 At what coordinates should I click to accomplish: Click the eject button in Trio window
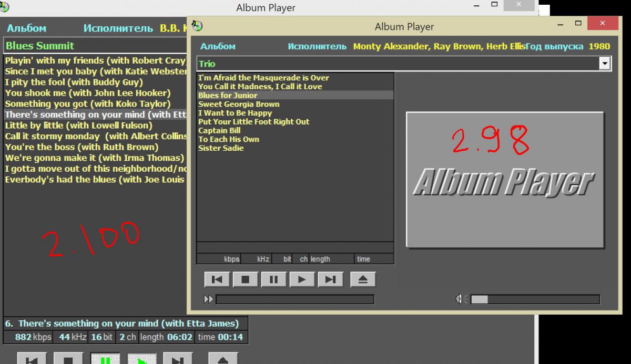click(363, 279)
